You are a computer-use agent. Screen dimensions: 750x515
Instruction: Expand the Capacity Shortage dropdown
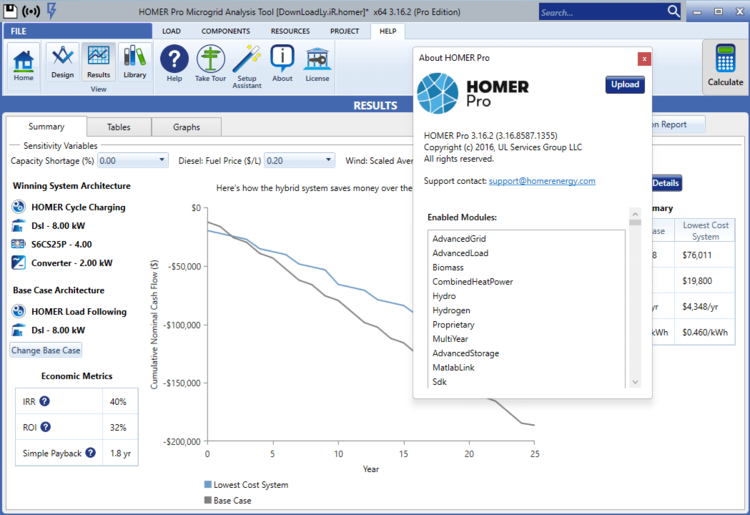162,160
